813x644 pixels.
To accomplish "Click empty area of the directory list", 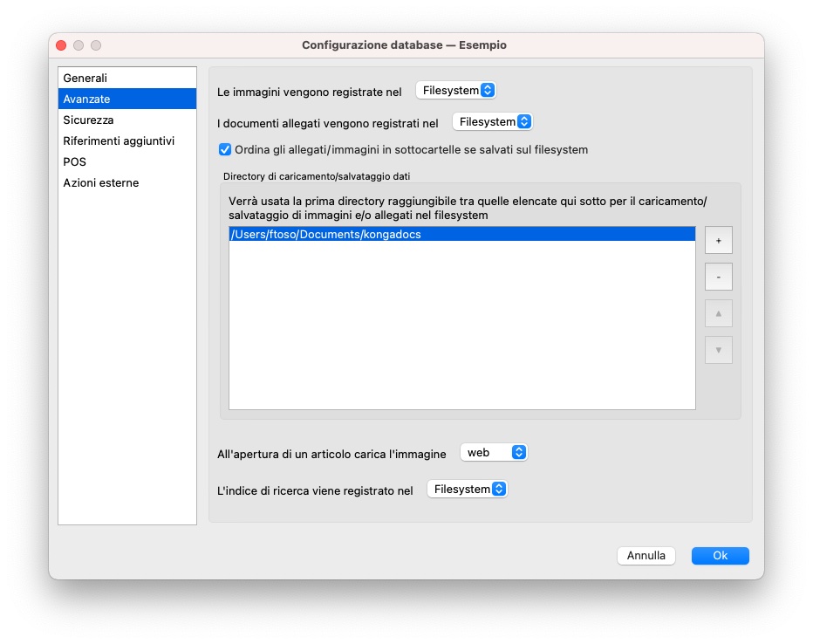I will [x=461, y=332].
